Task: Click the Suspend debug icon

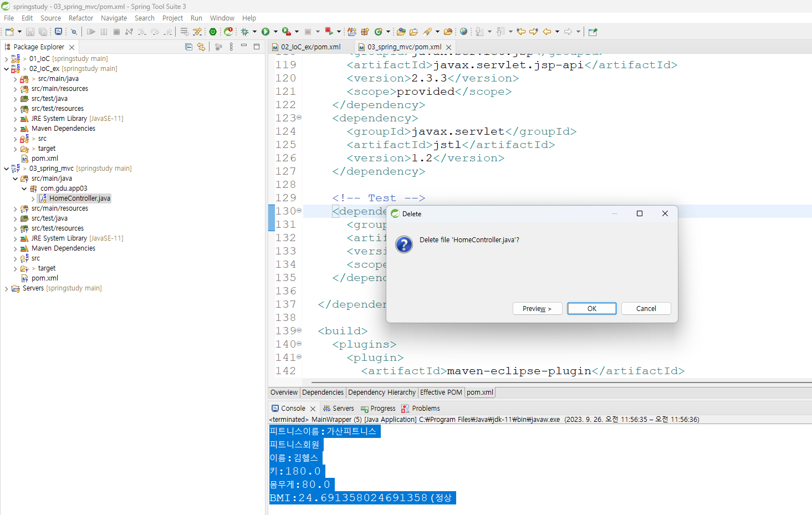Action: coord(104,32)
